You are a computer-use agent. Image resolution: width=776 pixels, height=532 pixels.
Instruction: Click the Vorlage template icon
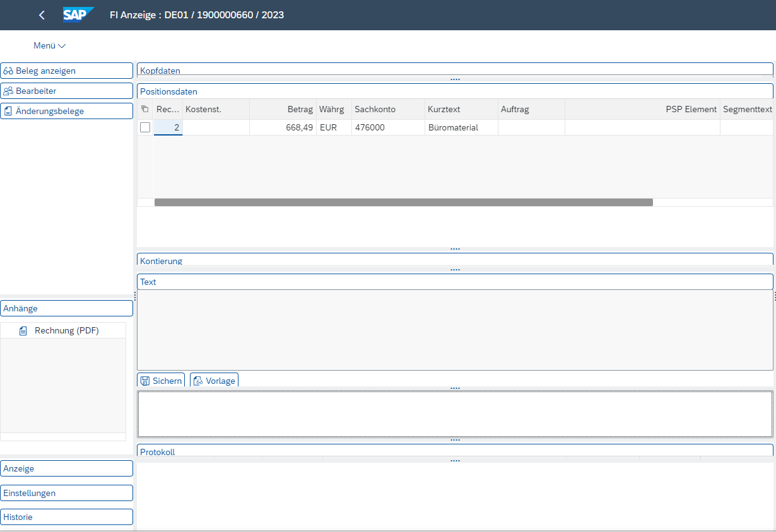pos(198,381)
